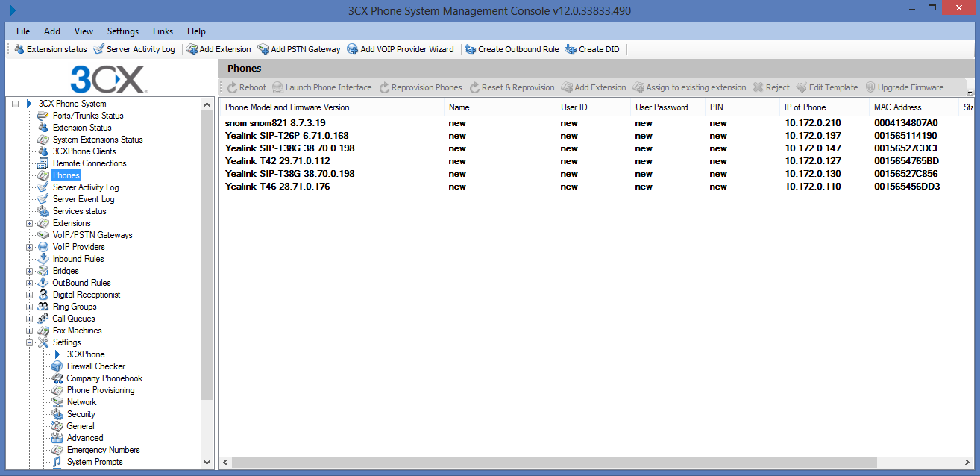Click Launch Phone Interface
980x476 pixels.
pyautogui.click(x=322, y=87)
